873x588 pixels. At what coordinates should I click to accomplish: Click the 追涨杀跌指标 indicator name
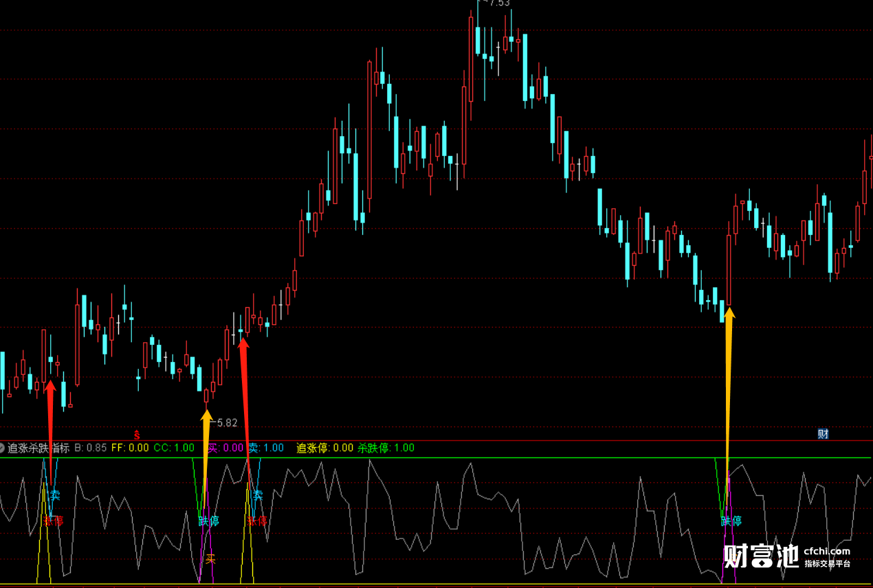(38, 448)
